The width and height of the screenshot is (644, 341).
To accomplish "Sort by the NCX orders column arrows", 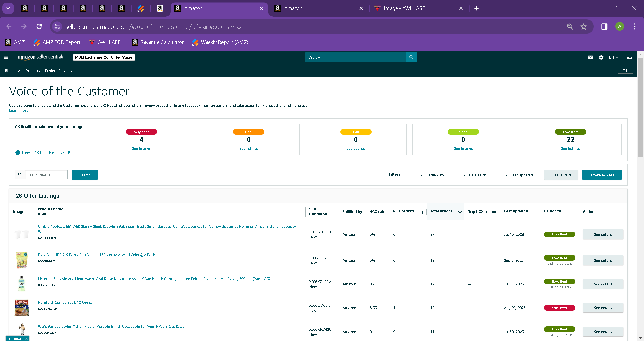I will click(422, 211).
